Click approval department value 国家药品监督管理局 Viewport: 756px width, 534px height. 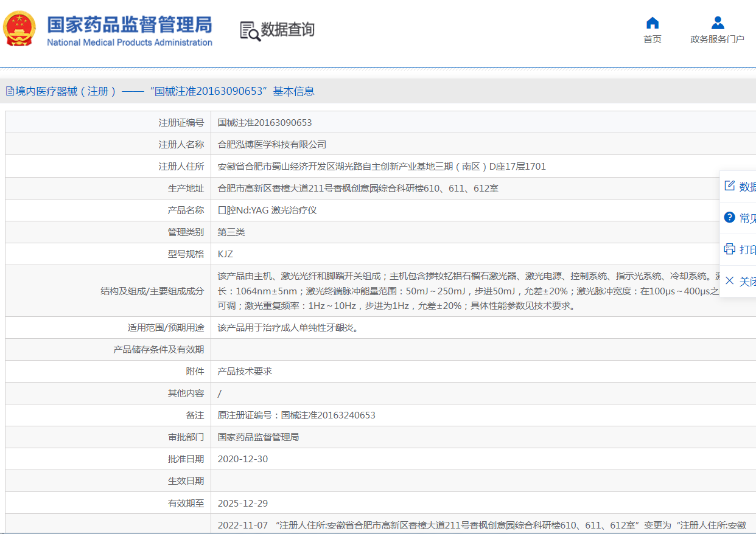(258, 437)
